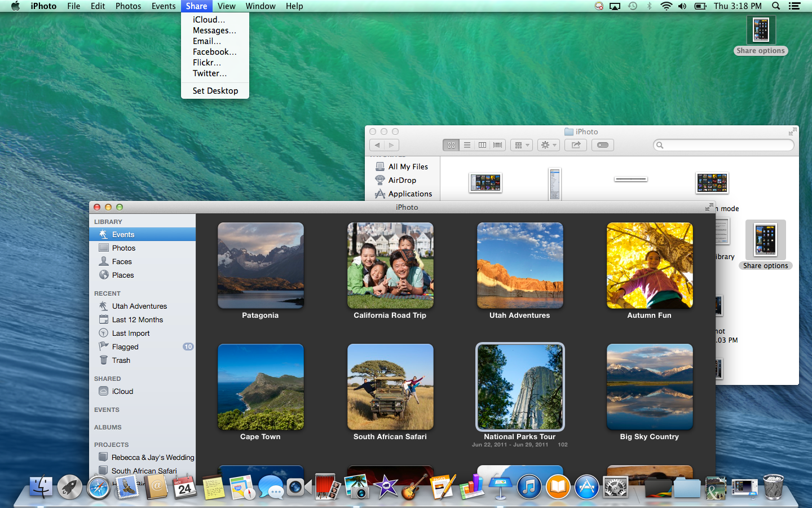Viewport: 812px width, 508px height.
Task: Open Trash in iPhoto sidebar
Action: [x=143, y=360]
